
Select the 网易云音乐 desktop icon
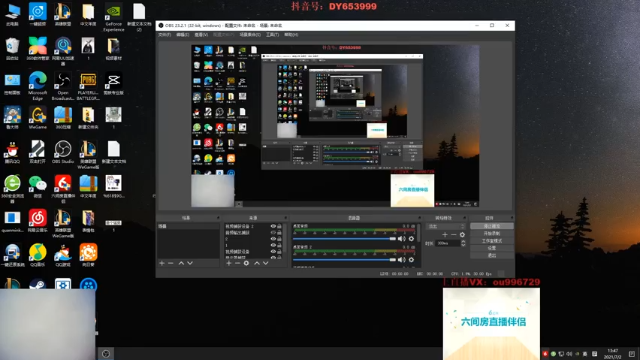tap(38, 221)
